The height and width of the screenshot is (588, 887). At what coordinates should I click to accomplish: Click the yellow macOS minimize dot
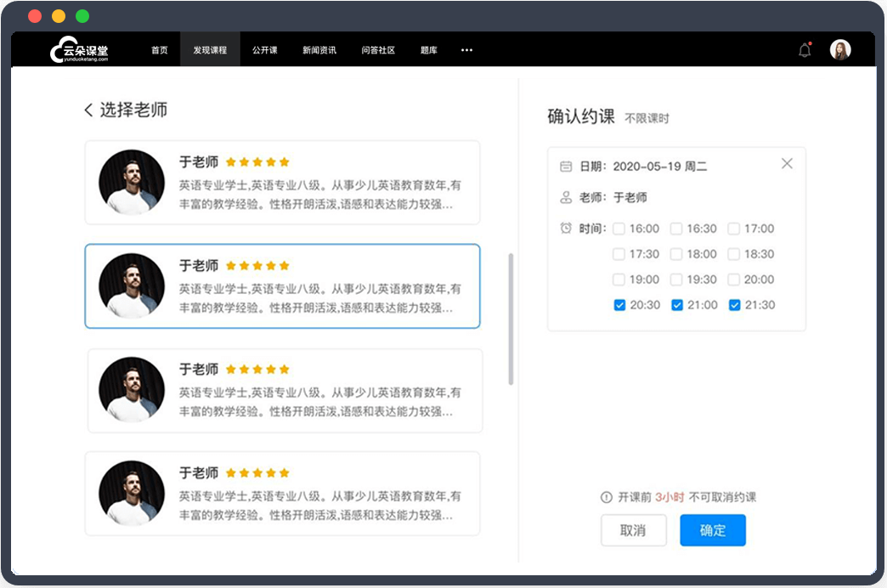[x=59, y=16]
